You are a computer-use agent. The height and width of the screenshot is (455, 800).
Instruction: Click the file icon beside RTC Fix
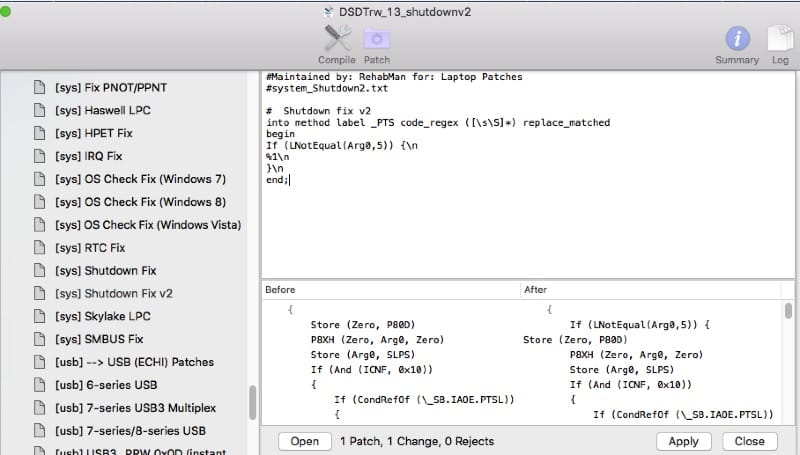(40, 248)
